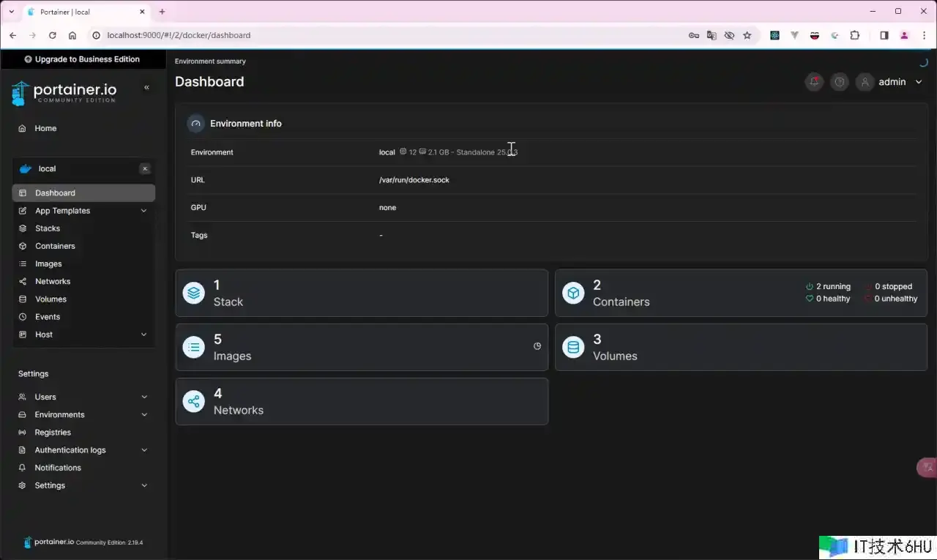Click the Stack tile layers icon
The image size is (937, 560).
point(194,293)
